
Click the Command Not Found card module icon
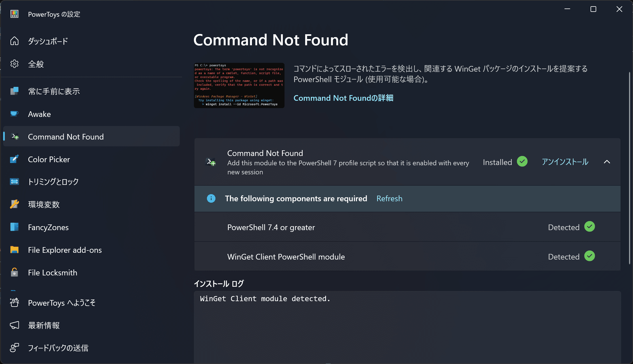tap(211, 162)
